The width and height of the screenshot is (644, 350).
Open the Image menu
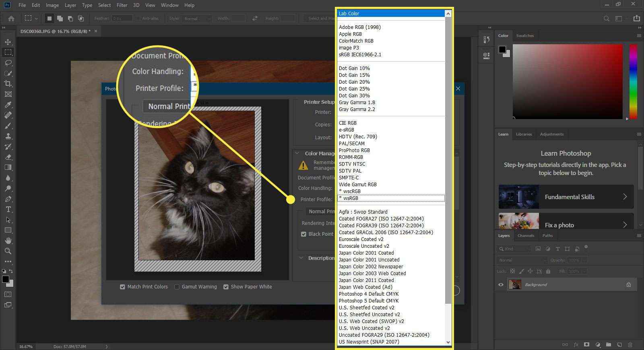52,5
